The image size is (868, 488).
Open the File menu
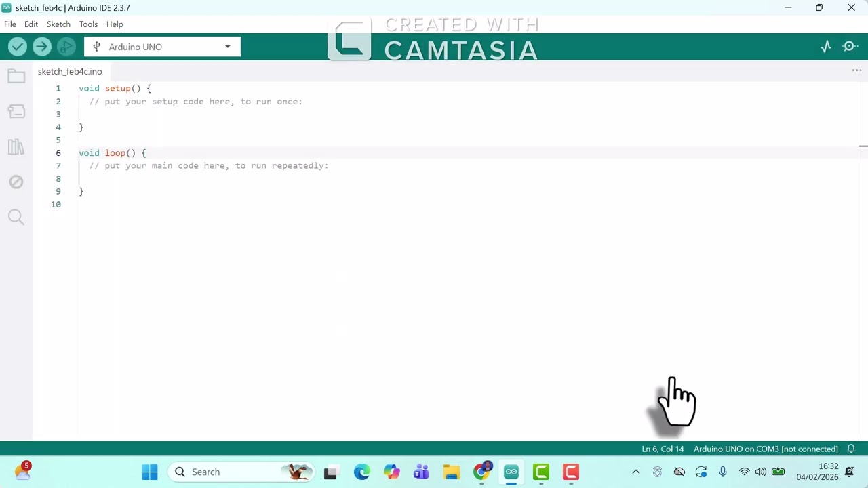pyautogui.click(x=10, y=24)
